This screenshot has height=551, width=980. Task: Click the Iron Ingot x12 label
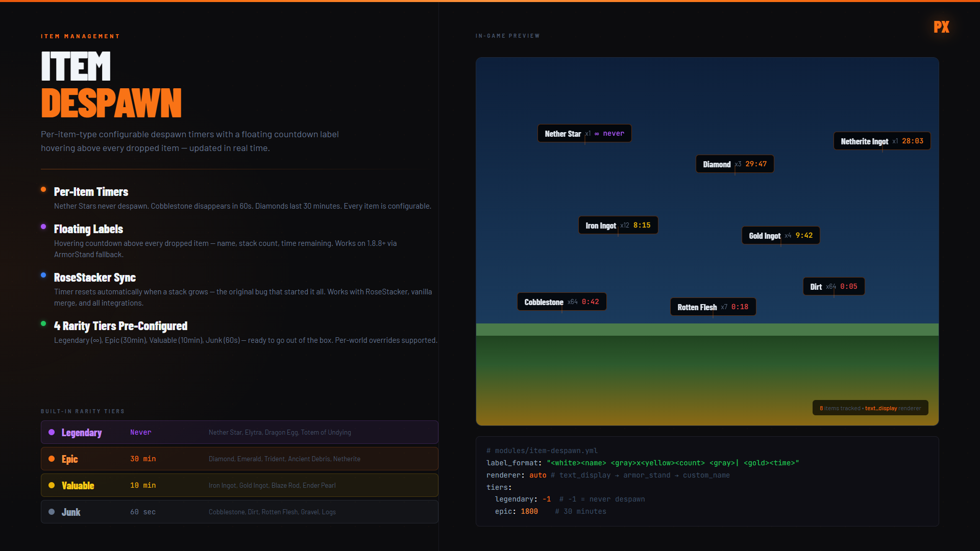click(x=618, y=225)
